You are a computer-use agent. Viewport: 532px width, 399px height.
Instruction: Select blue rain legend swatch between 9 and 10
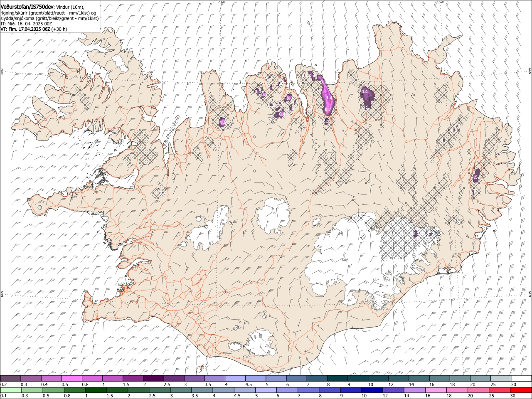[x=351, y=390]
